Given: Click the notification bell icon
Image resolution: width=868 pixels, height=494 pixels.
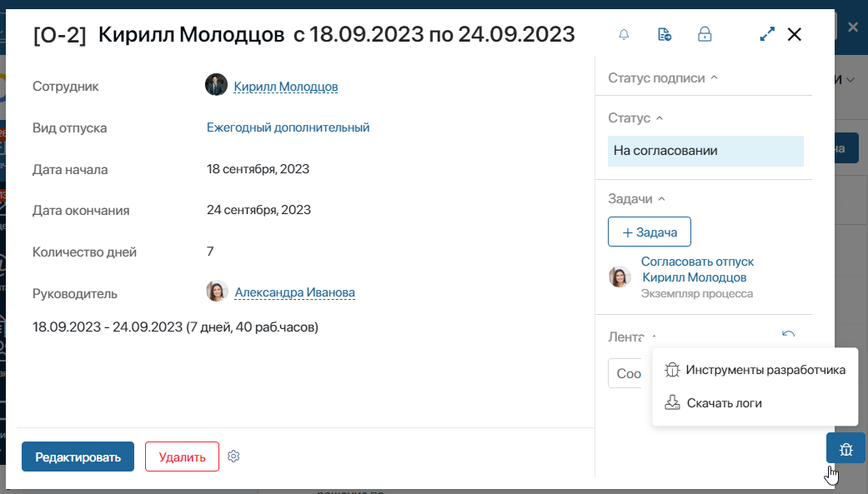Looking at the screenshot, I should 624,34.
